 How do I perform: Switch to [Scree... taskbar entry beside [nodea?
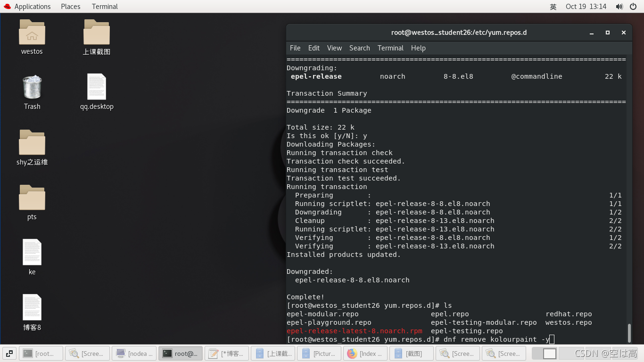[x=87, y=354]
